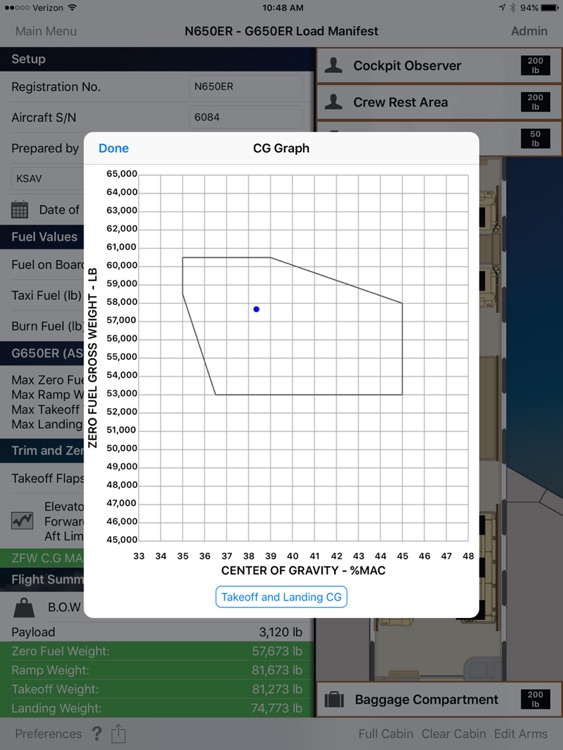Tap the share export icon
Viewport: 563px width, 750px height.
coord(119,733)
